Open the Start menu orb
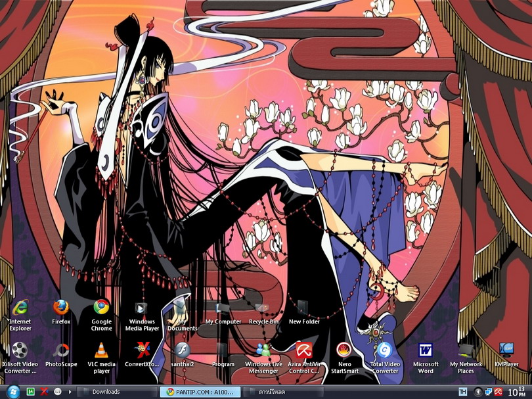The width and height of the screenshot is (532, 399). [x=13, y=392]
